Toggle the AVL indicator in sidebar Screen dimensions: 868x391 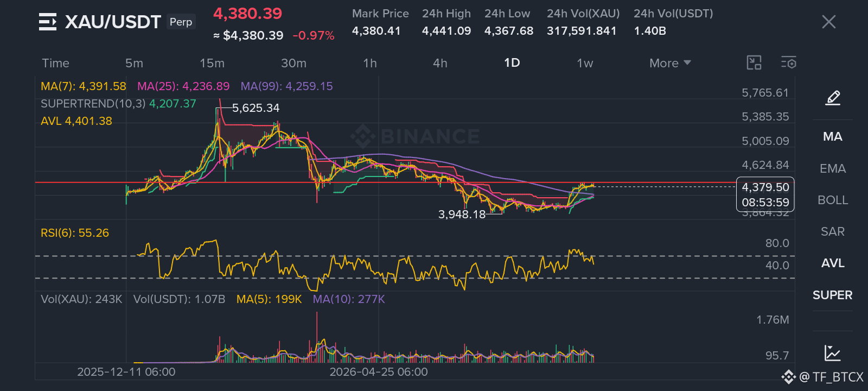coord(833,263)
